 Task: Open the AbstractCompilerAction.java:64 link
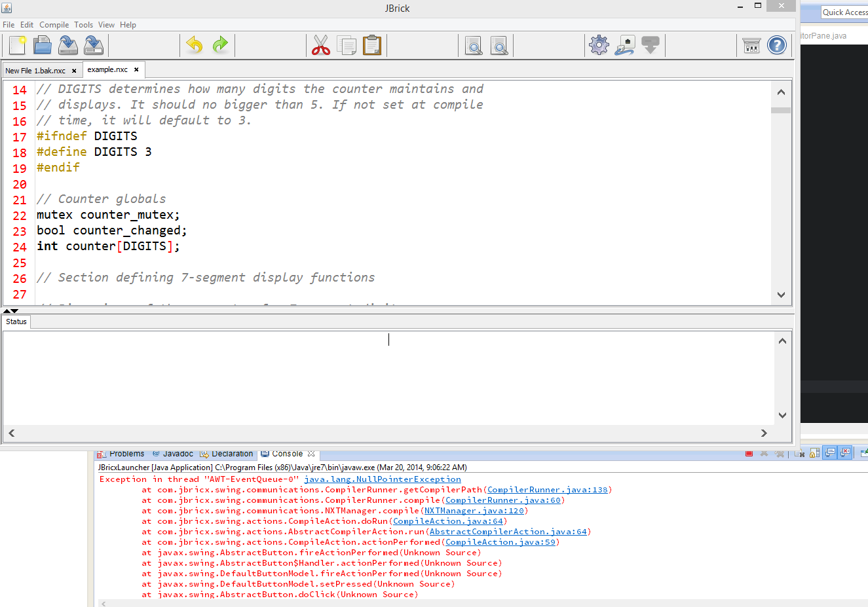508,532
